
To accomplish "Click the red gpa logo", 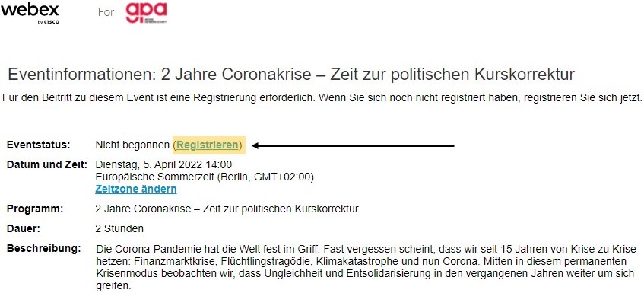I will pyautogui.click(x=146, y=13).
